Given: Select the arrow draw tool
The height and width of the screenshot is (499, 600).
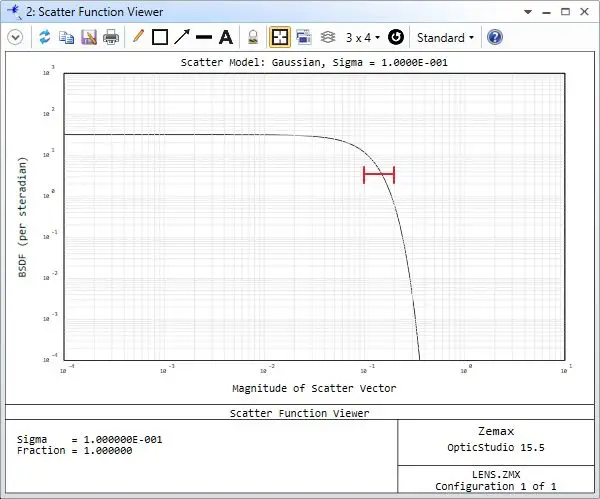Looking at the screenshot, I should coord(181,37).
